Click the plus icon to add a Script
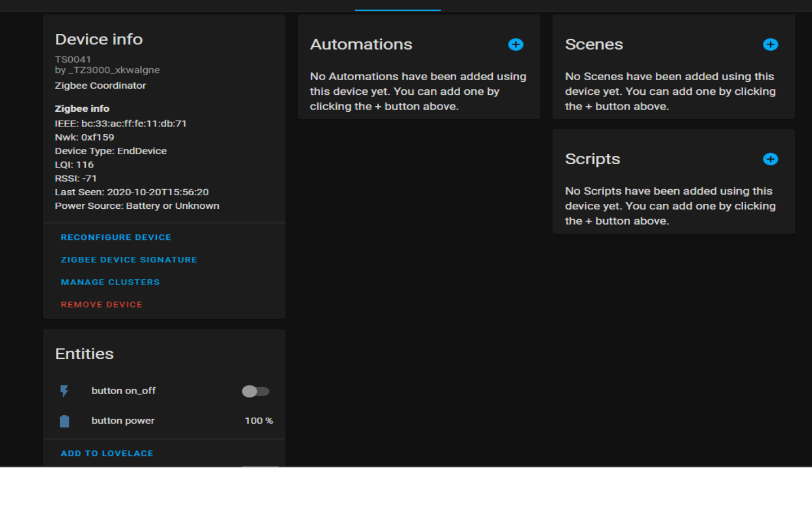 (x=770, y=159)
